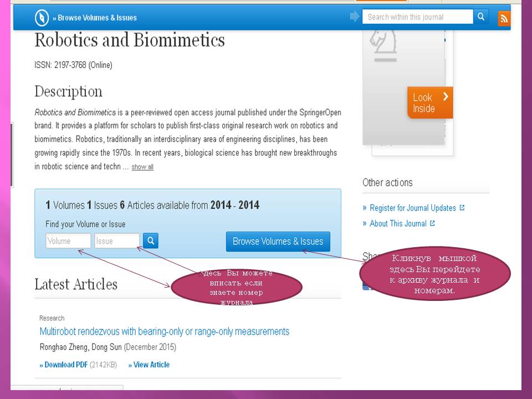Select the View Article link

(x=149, y=365)
